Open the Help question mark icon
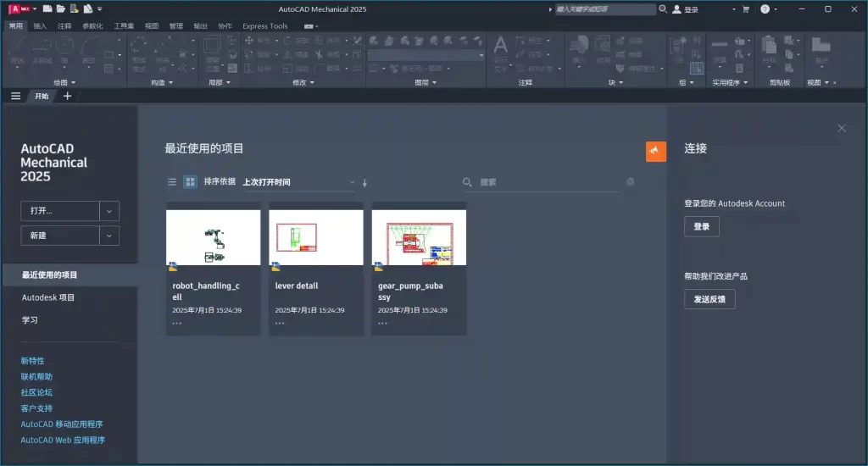The width and height of the screenshot is (868, 466). [765, 9]
